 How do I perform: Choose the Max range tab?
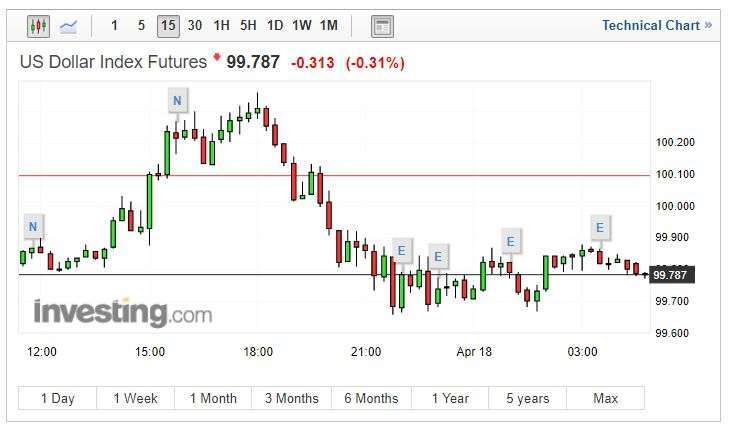[605, 398]
